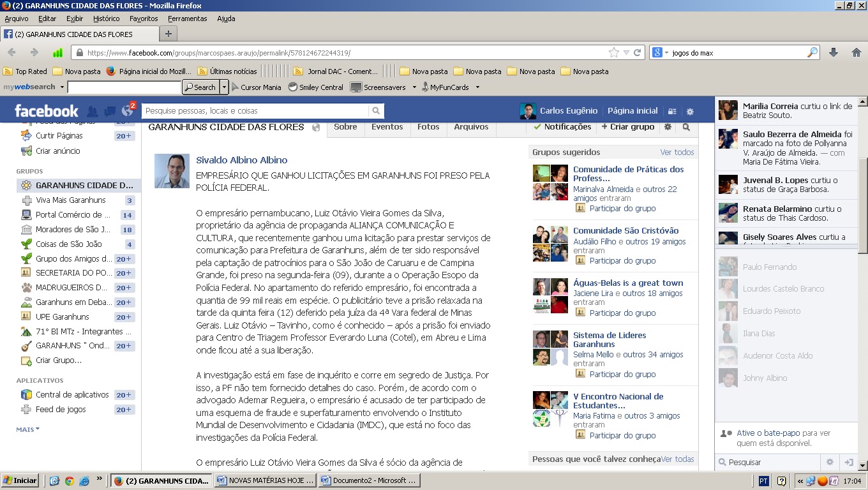This screenshot has height=490, width=868.
Task: Launch Internet Explorer from quick launch
Action: pyautogui.click(x=84, y=480)
